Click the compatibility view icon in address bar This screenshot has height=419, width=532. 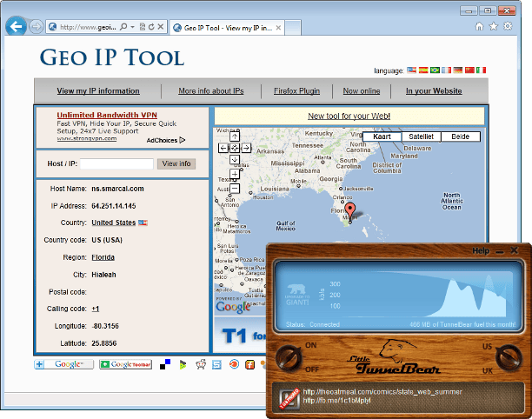[143, 27]
